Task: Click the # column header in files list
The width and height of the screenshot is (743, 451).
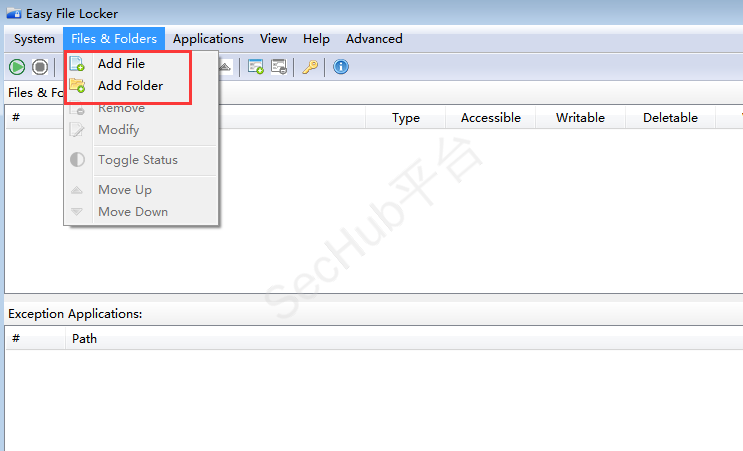Action: pyautogui.click(x=36, y=117)
